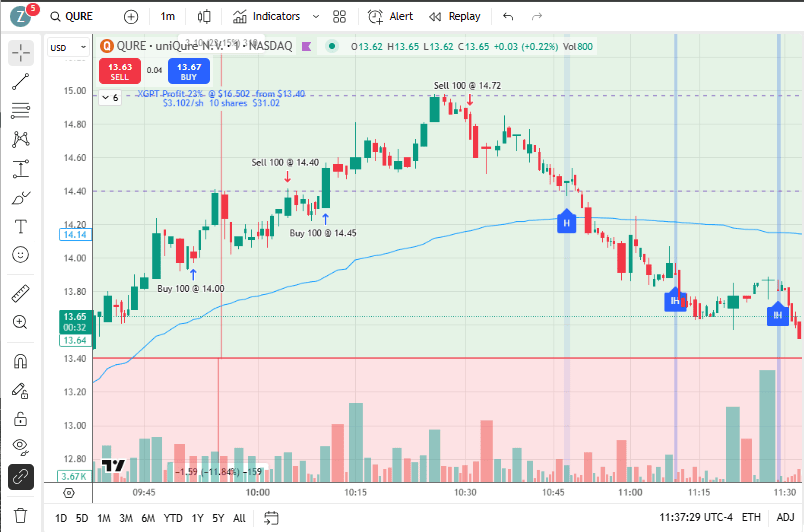Show All available data range
The width and height of the screenshot is (804, 532).
pyautogui.click(x=239, y=518)
